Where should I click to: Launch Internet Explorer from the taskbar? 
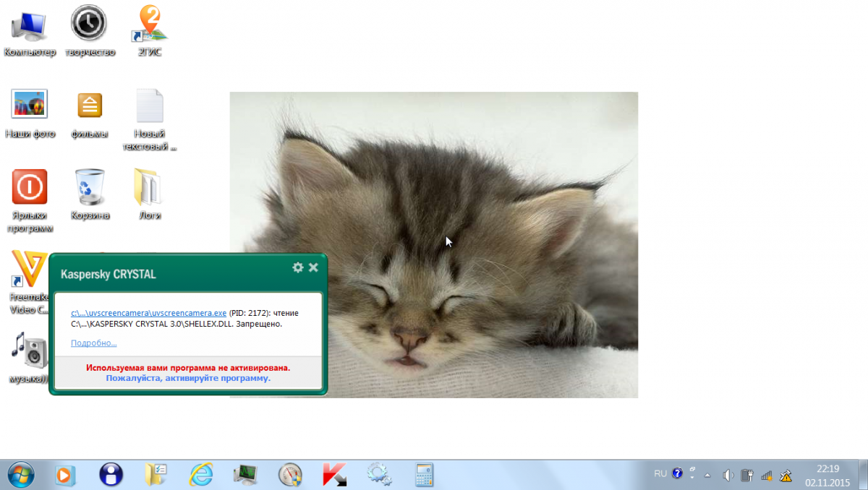click(x=201, y=475)
